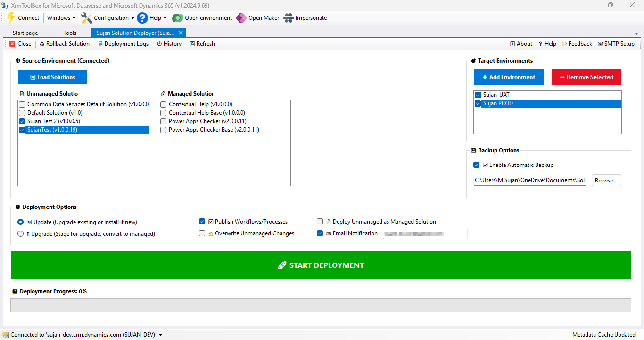Click the Refresh icon
The image size is (644, 340).
click(x=192, y=44)
